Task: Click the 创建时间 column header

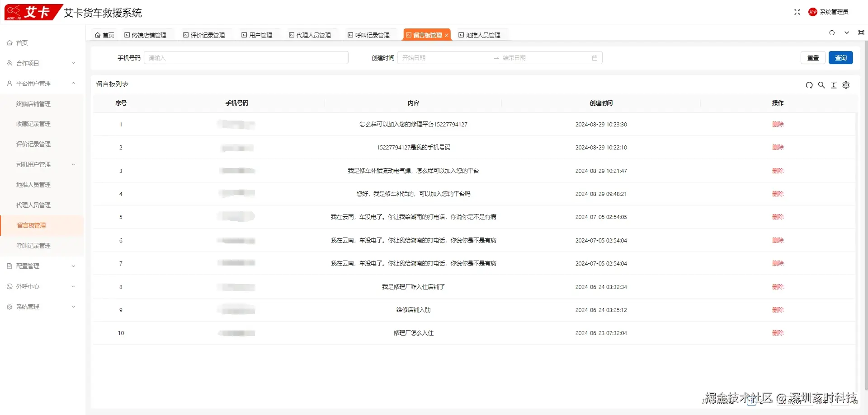Action: [x=601, y=103]
